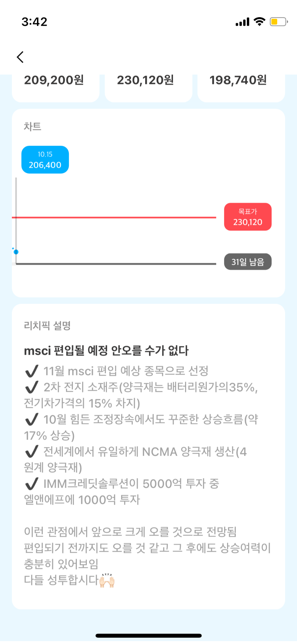Tap the battery indicator icon
This screenshot has width=297, height=644.
pyautogui.click(x=279, y=22)
